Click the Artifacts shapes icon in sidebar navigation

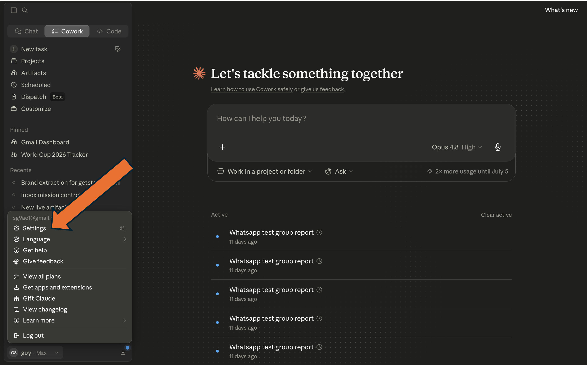pos(14,73)
